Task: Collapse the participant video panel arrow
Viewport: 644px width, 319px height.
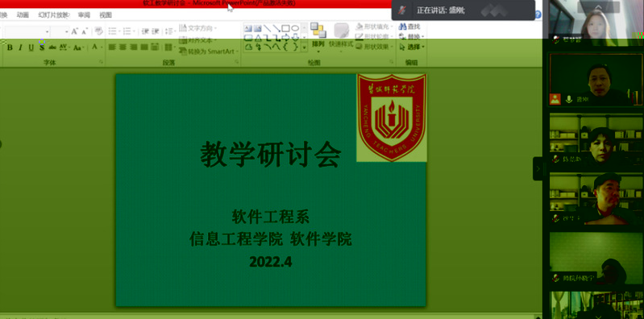Action: (x=538, y=168)
